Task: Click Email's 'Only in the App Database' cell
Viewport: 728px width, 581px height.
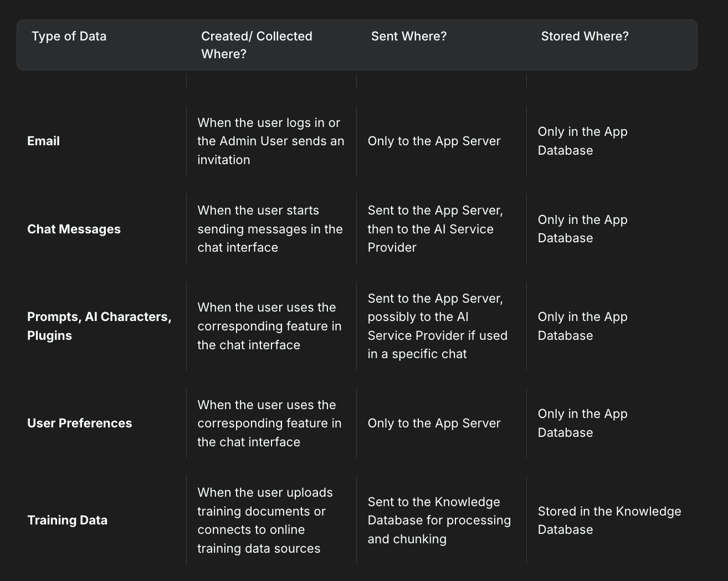Action: [x=582, y=141]
